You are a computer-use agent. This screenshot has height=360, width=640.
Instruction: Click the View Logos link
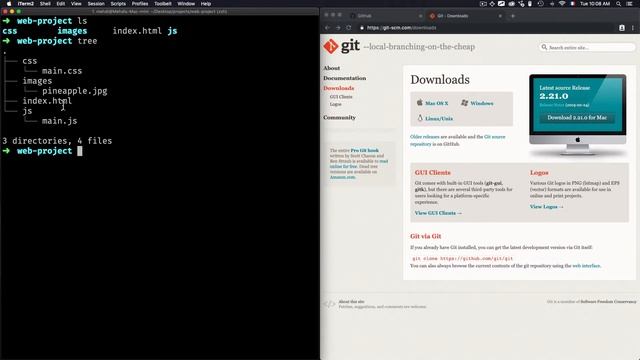546,207
